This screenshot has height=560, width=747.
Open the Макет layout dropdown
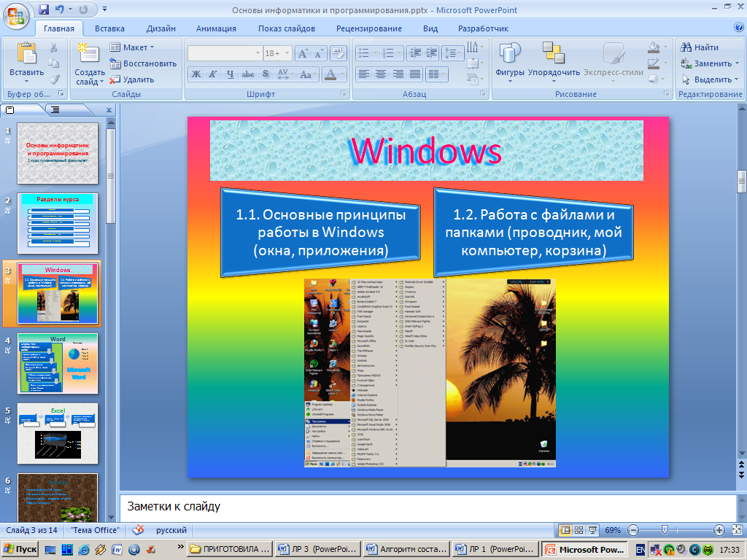tap(131, 47)
